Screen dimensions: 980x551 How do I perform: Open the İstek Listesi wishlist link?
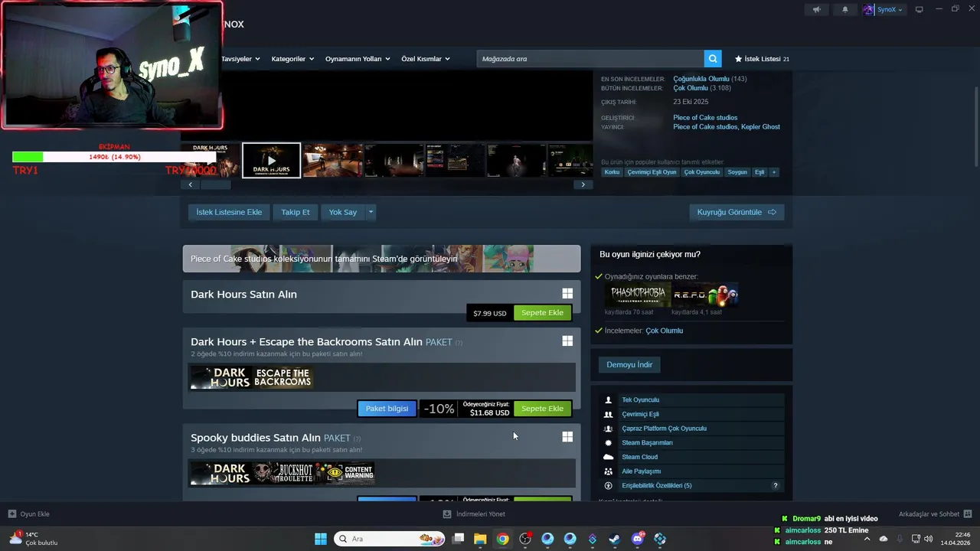762,59
